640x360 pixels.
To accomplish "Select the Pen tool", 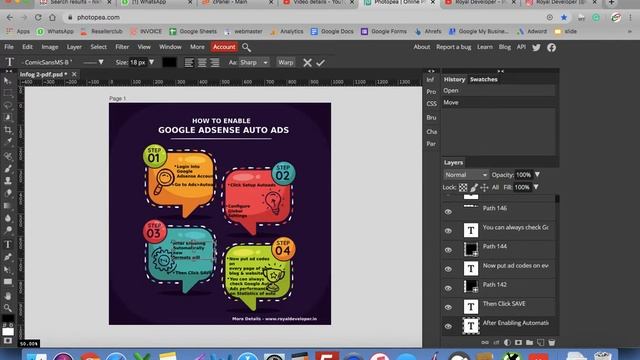I will (7, 257).
